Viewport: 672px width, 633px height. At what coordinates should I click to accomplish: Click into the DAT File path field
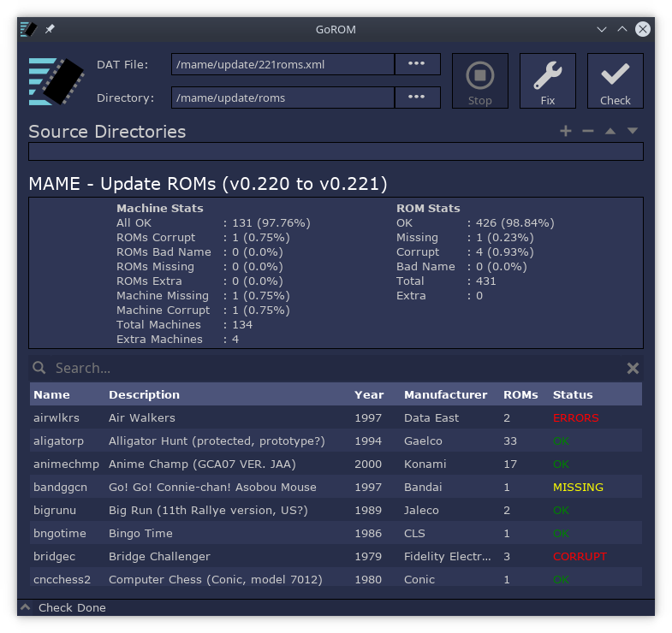(x=282, y=64)
